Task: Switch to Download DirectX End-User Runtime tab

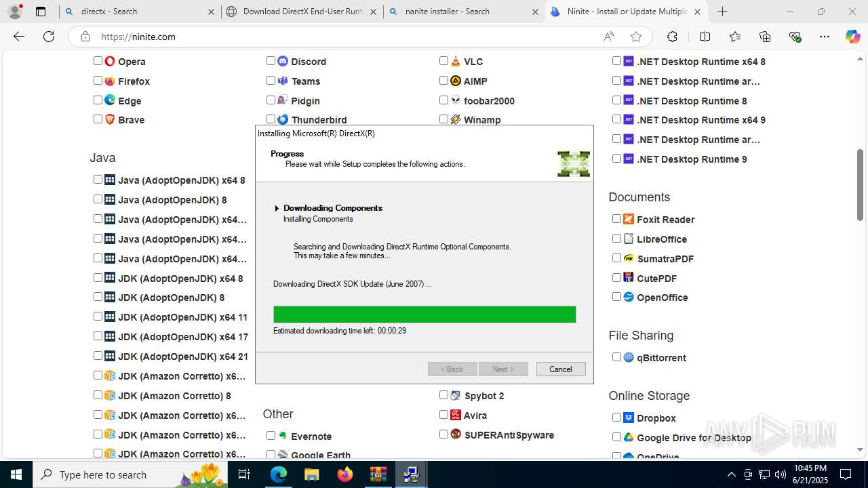Action: [302, 12]
